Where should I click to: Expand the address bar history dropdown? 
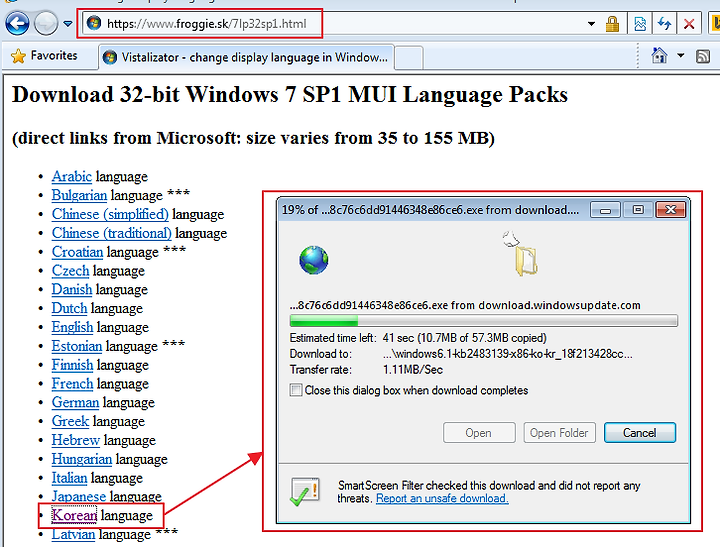coord(591,23)
